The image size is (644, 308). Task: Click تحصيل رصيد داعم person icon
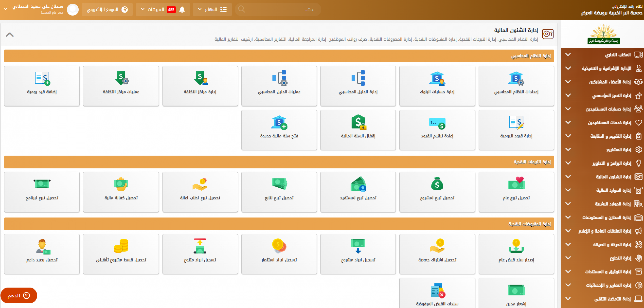tap(43, 246)
